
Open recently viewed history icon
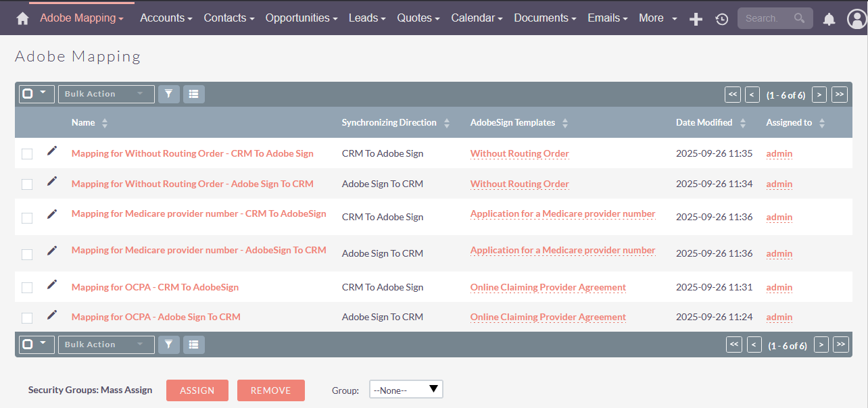tap(721, 19)
